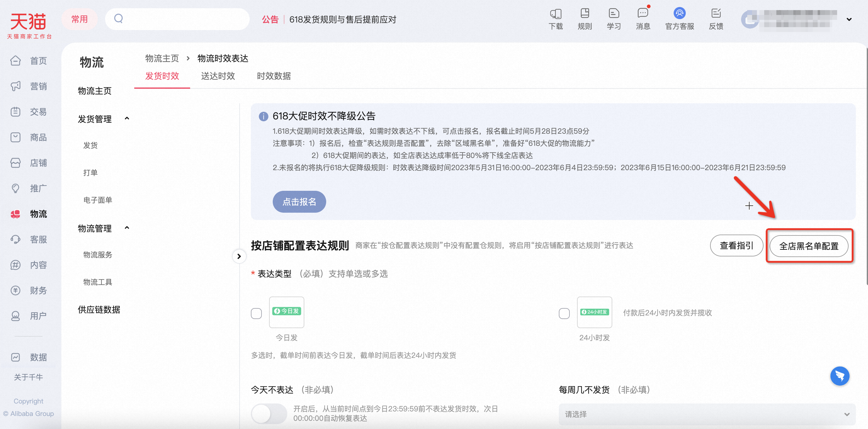The image size is (868, 429).
Task: Open 物流工具 menu item
Action: 98,282
